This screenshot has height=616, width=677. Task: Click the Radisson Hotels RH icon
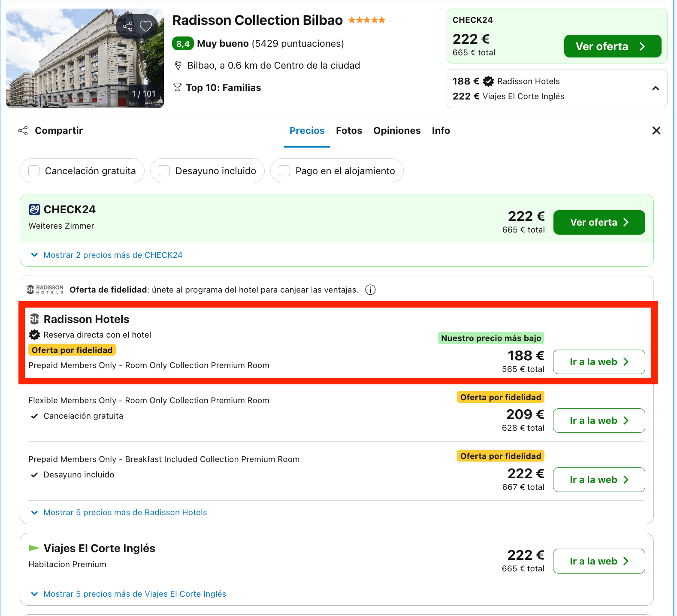[x=34, y=319]
